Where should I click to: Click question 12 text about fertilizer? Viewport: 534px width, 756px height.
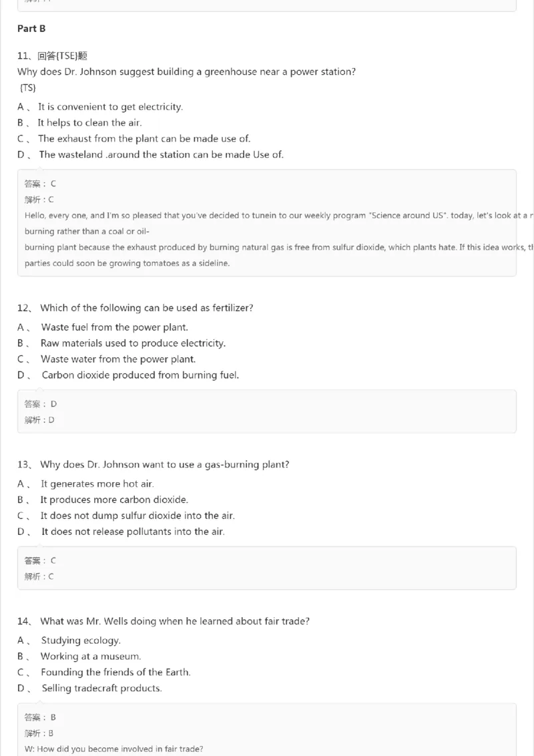tap(146, 308)
